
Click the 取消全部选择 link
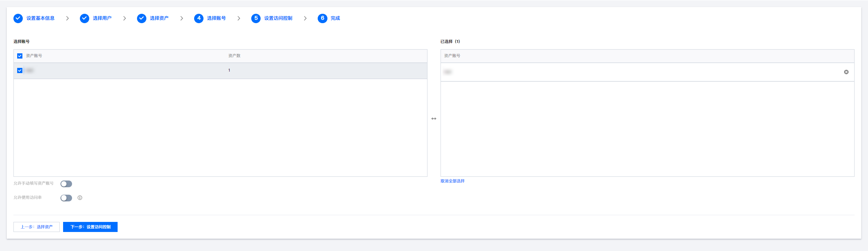pos(452,181)
